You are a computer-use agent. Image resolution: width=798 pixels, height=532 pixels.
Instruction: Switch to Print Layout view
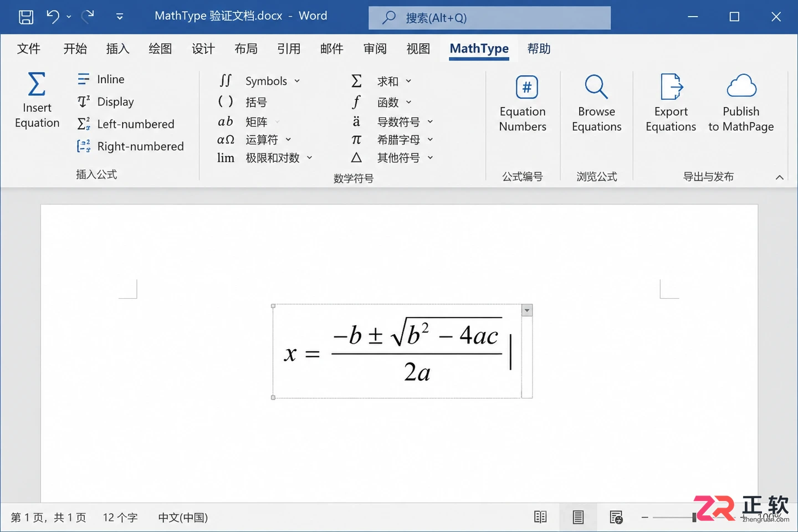click(578, 517)
